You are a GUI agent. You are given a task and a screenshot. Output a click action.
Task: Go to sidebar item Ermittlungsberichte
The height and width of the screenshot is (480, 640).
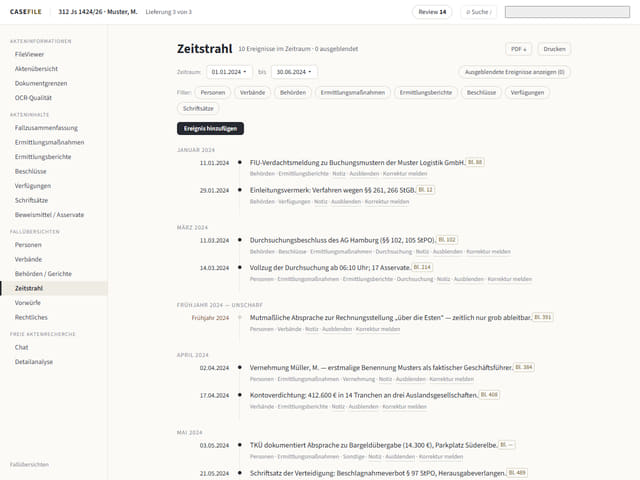pyautogui.click(x=43, y=157)
